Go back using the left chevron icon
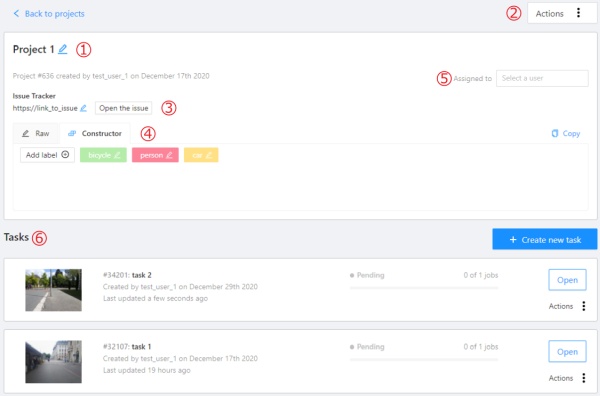 [x=16, y=14]
